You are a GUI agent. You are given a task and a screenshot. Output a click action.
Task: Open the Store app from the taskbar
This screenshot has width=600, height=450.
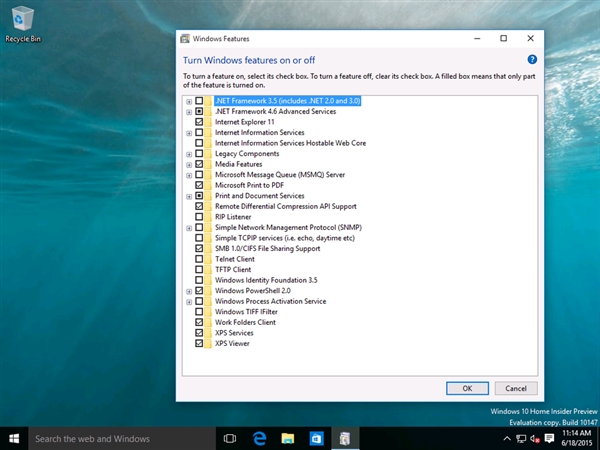click(316, 439)
